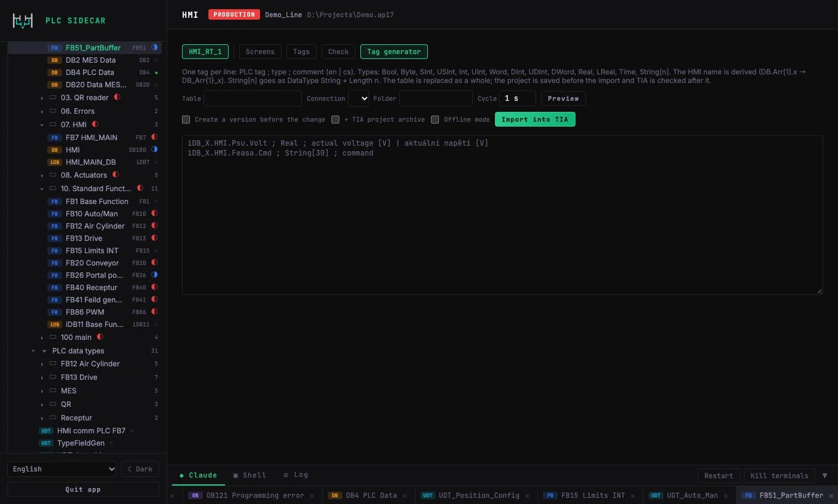Click the tag definitions text area
The width and height of the screenshot is (838, 504).
[x=502, y=215]
